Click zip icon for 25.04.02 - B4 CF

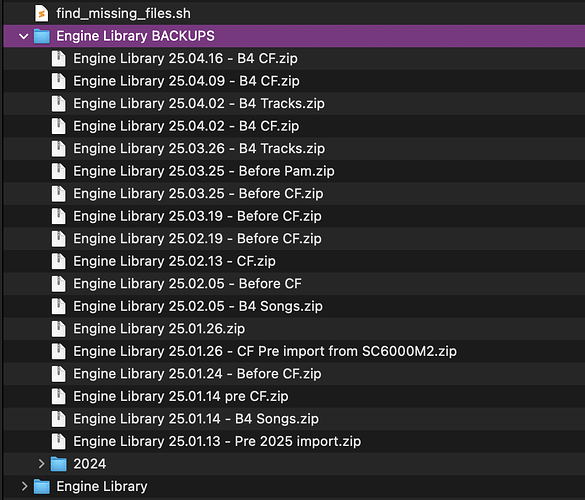point(59,126)
